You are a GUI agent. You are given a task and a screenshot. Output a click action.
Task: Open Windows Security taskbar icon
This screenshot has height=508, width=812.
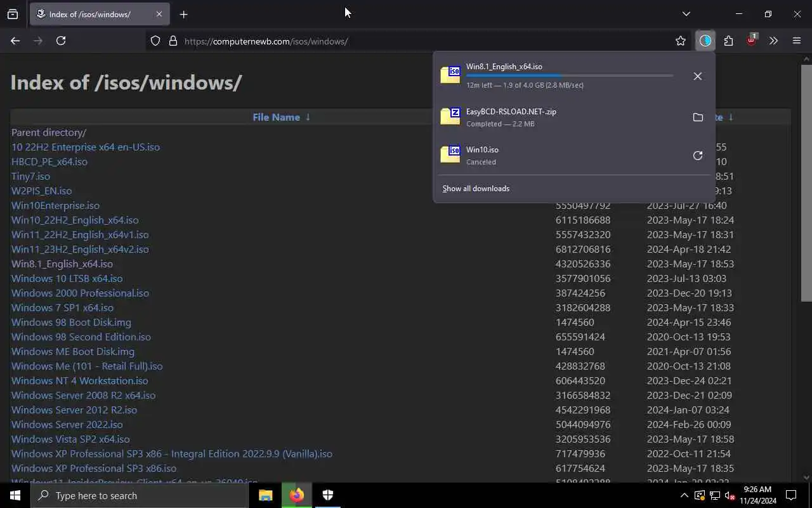click(328, 495)
